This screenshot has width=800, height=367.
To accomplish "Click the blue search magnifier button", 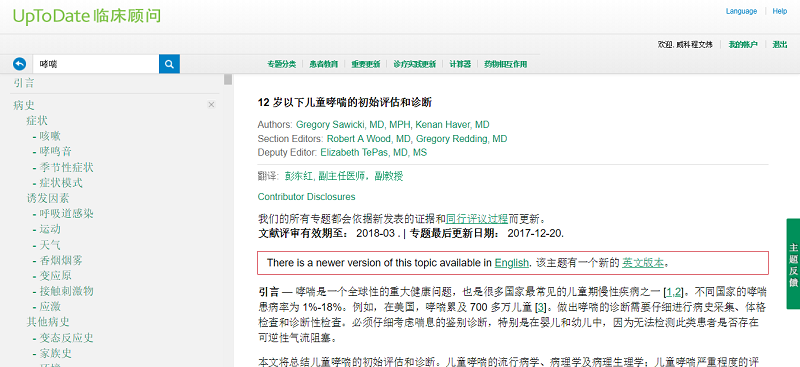I will click(x=169, y=64).
